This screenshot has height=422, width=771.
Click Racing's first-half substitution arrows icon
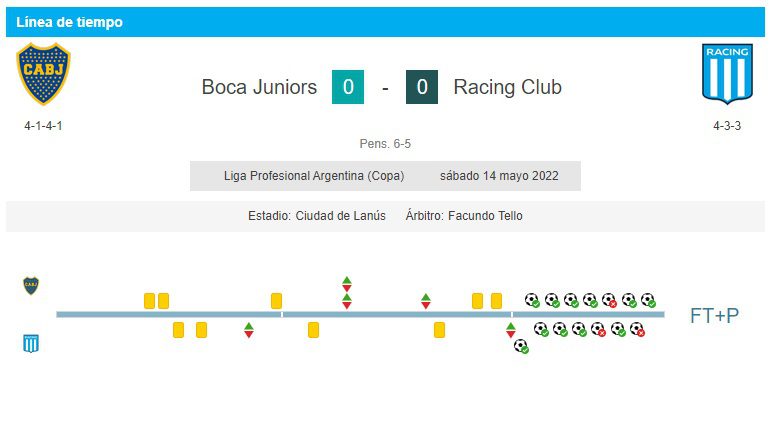pos(248,330)
